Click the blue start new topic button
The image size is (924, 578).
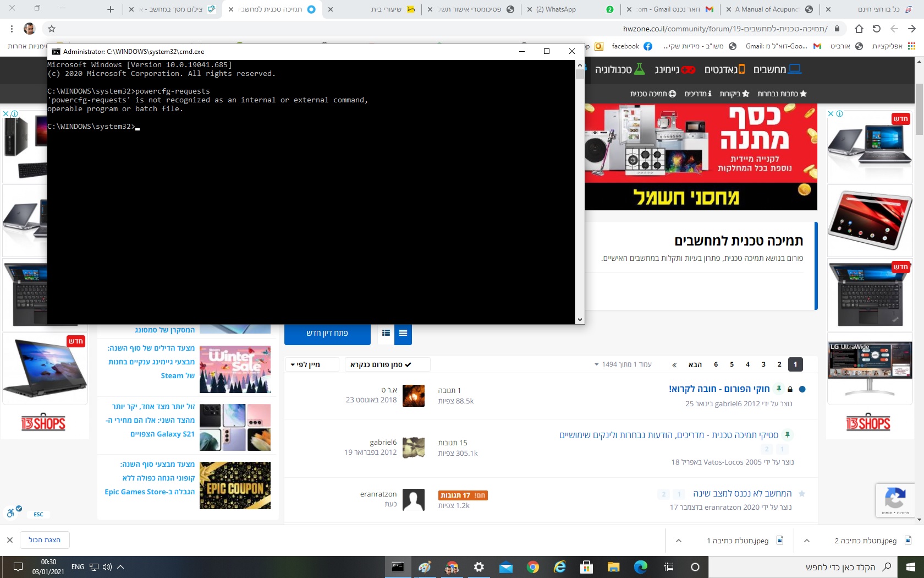pos(327,333)
